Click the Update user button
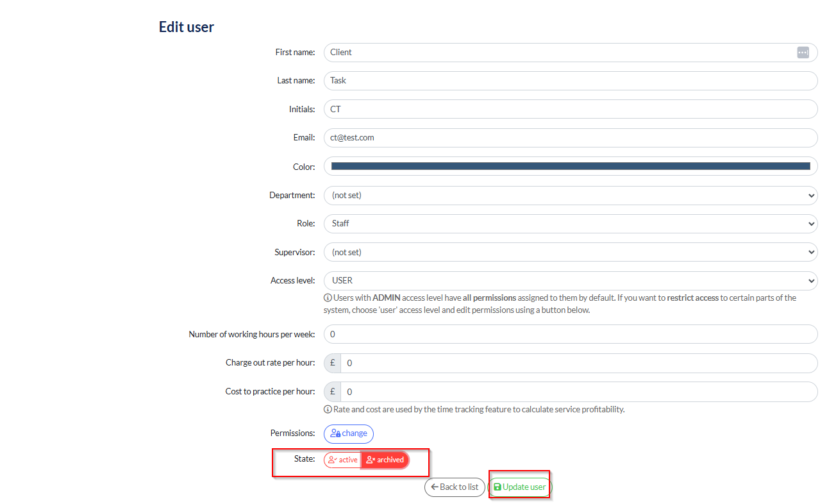 (519, 487)
